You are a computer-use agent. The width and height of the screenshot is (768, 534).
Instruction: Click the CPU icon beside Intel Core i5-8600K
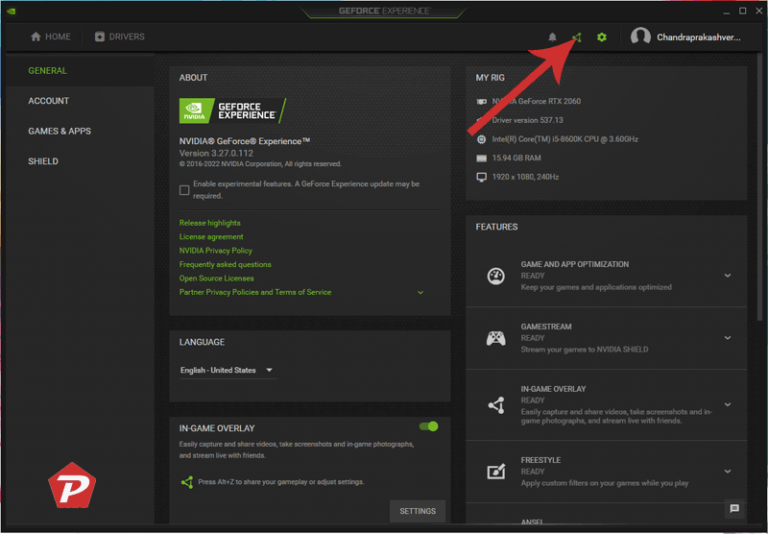pos(481,139)
